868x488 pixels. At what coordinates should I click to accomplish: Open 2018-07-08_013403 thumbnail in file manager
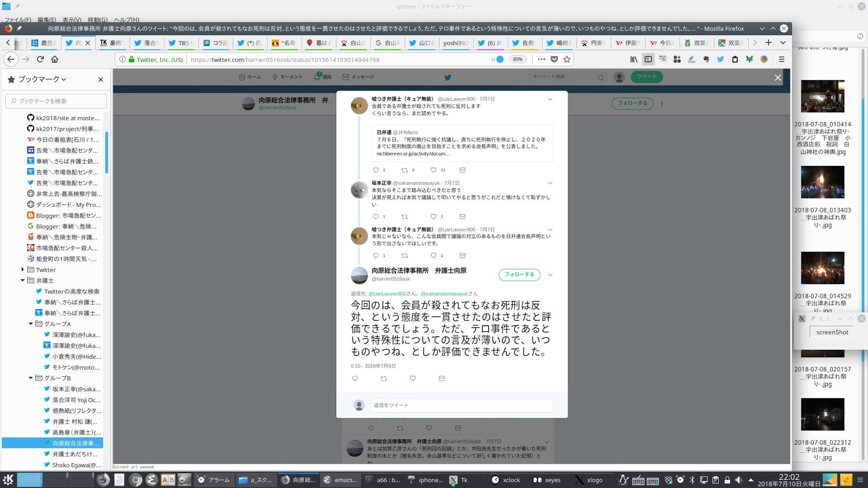coord(822,182)
